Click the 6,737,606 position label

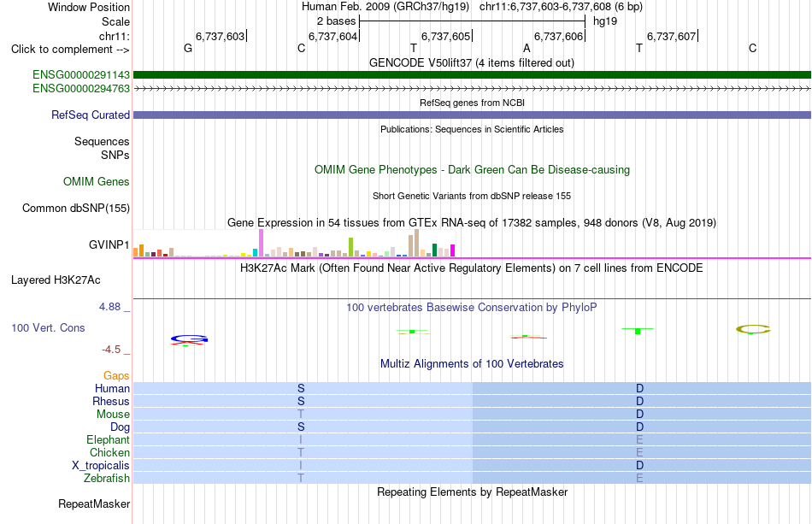(x=558, y=36)
